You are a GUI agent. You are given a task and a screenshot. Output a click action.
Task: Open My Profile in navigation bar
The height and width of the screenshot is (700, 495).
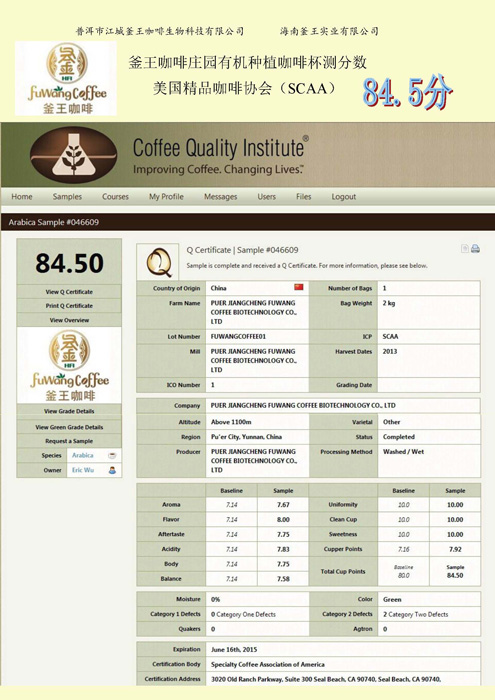[x=166, y=196]
